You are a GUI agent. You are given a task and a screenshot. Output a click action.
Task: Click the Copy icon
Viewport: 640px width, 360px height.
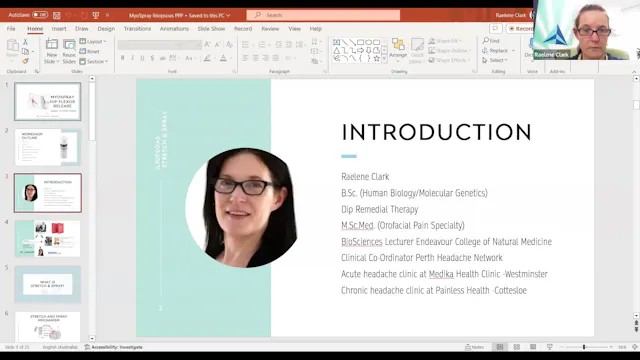click(25, 51)
